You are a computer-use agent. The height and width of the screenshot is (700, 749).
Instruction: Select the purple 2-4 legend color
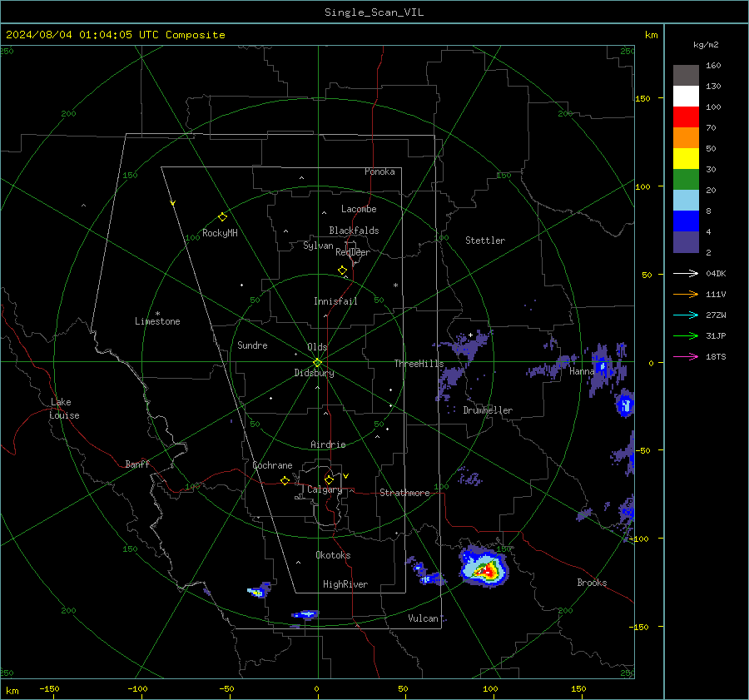point(686,241)
